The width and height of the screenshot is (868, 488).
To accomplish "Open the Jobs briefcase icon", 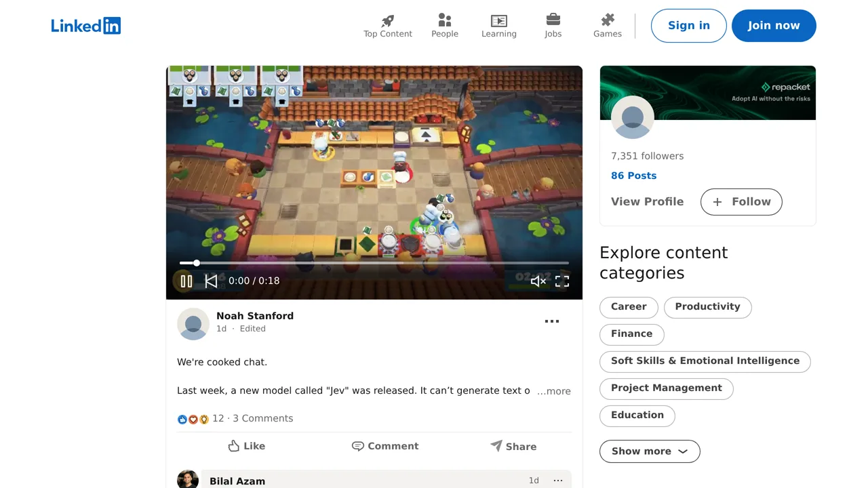I will [x=553, y=20].
